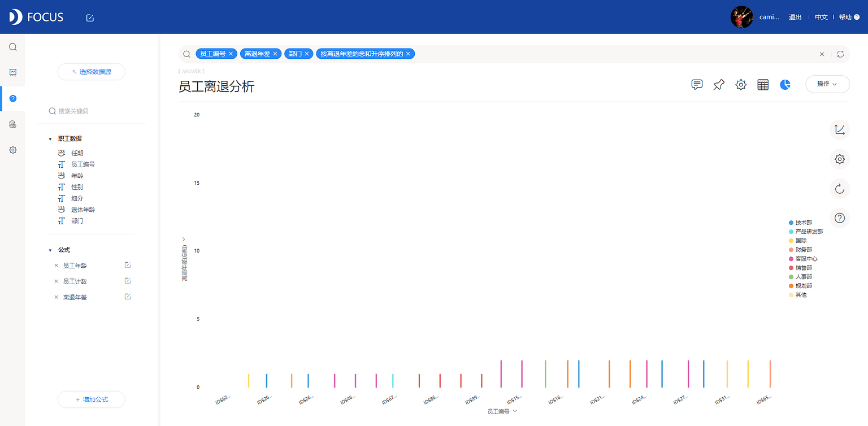Select the 退休年龄 column
The height and width of the screenshot is (426, 868).
(83, 210)
